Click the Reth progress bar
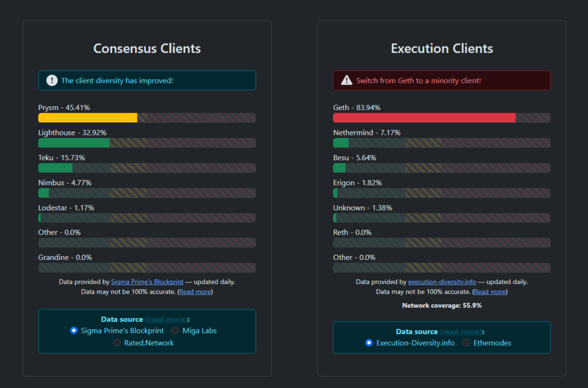 coord(442,243)
